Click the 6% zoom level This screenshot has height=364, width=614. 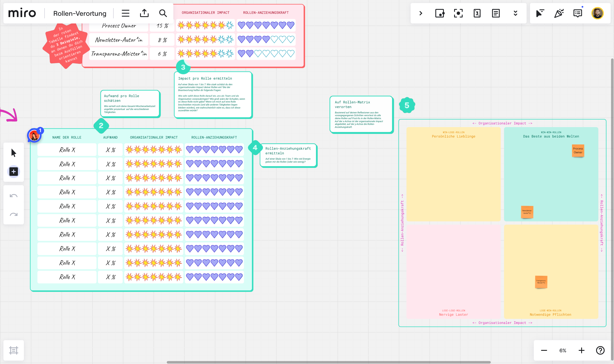[x=563, y=350]
